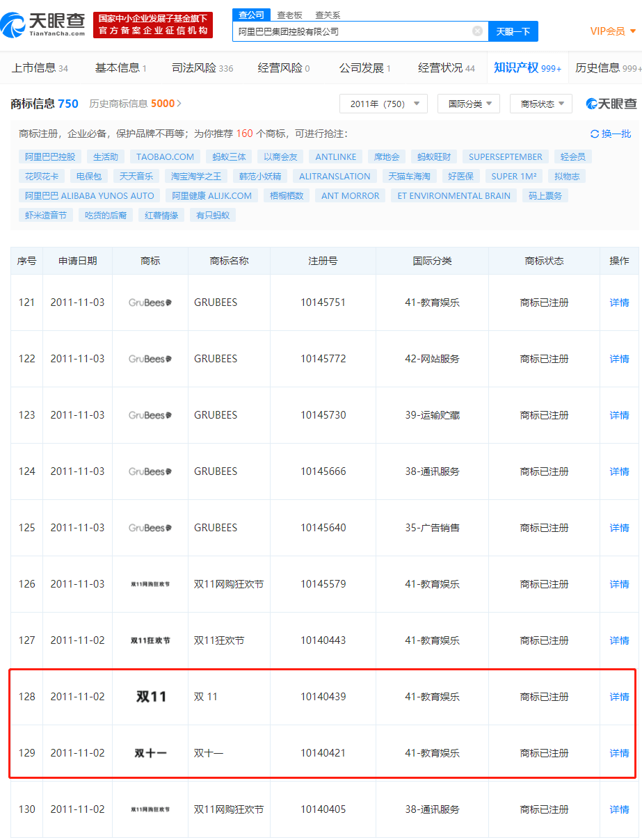View 详情 for the 双 11 trademark row 128
642x840 pixels.
point(619,697)
